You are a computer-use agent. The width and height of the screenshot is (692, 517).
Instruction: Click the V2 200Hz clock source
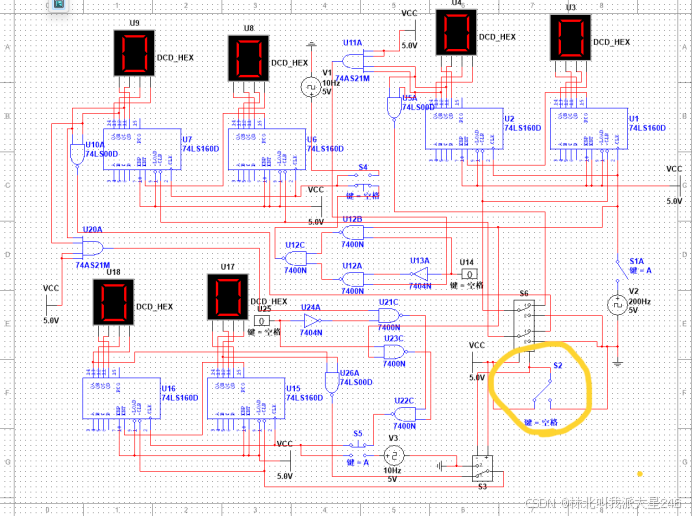click(x=617, y=305)
